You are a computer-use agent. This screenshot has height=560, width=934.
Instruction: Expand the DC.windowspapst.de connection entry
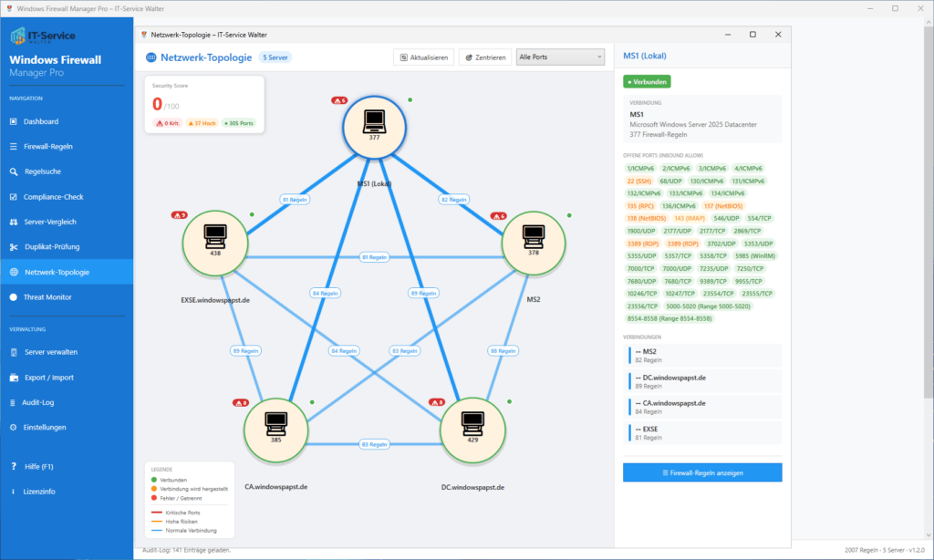(x=701, y=380)
